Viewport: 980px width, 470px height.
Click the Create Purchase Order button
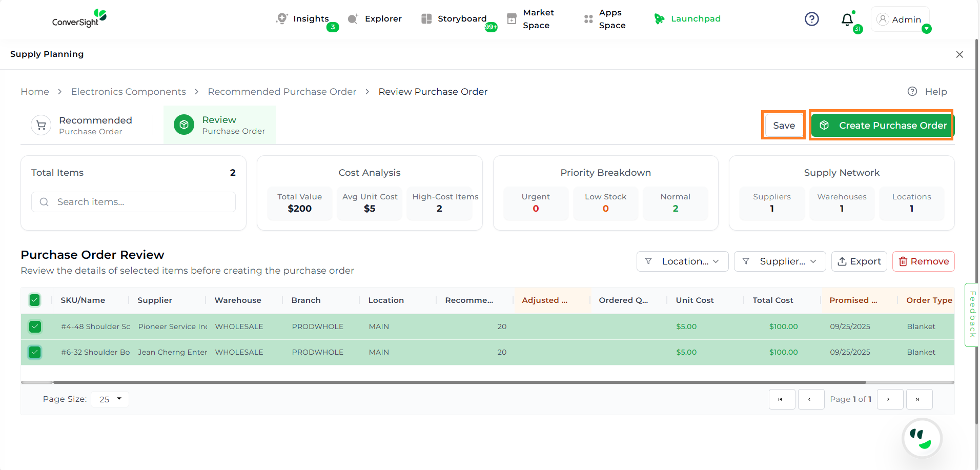pyautogui.click(x=882, y=125)
